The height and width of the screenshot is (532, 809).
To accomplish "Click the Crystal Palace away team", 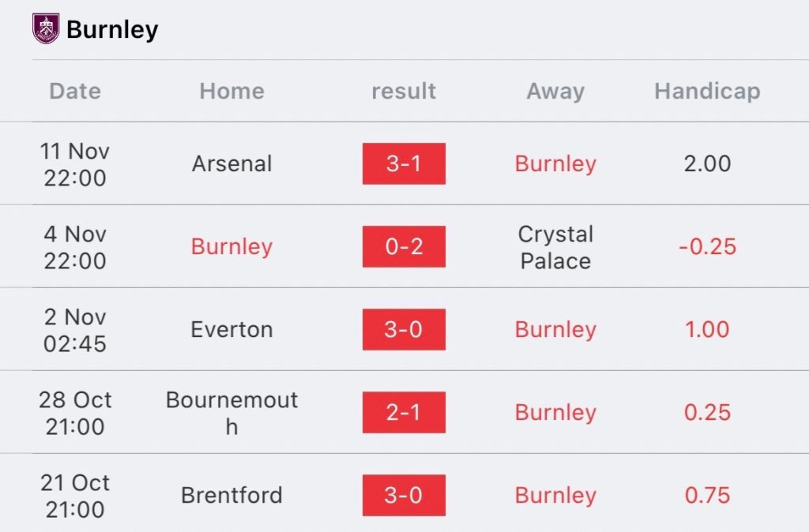I will (x=555, y=247).
